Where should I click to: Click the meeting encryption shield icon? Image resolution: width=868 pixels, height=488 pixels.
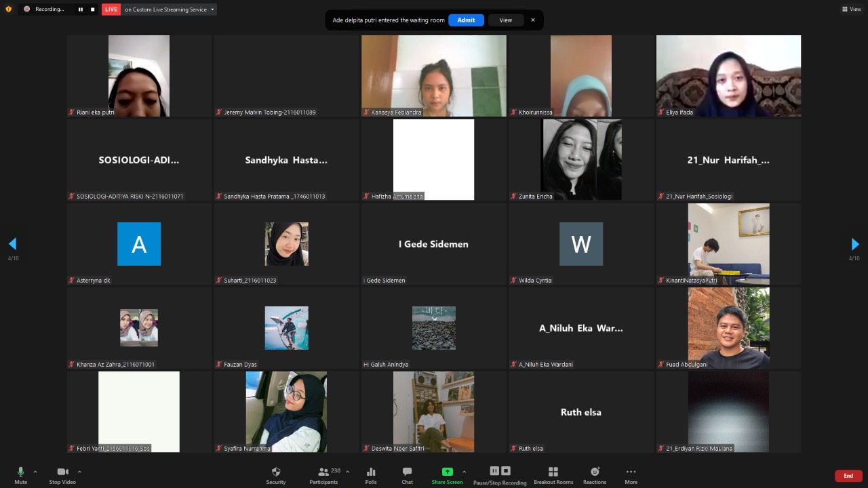click(x=8, y=9)
